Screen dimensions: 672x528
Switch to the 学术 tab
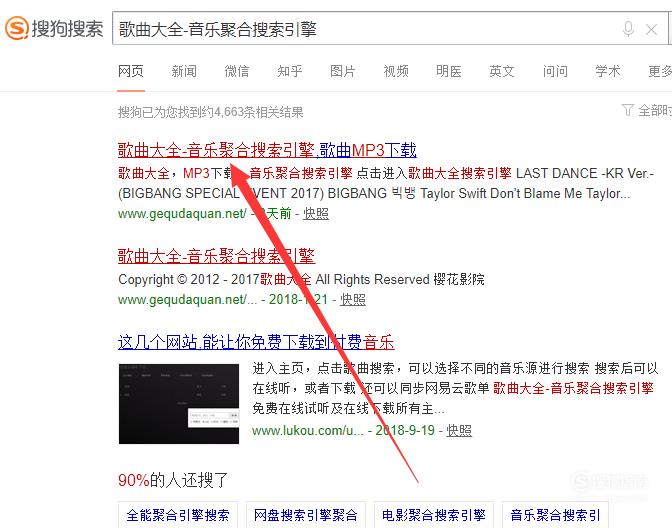coord(608,71)
